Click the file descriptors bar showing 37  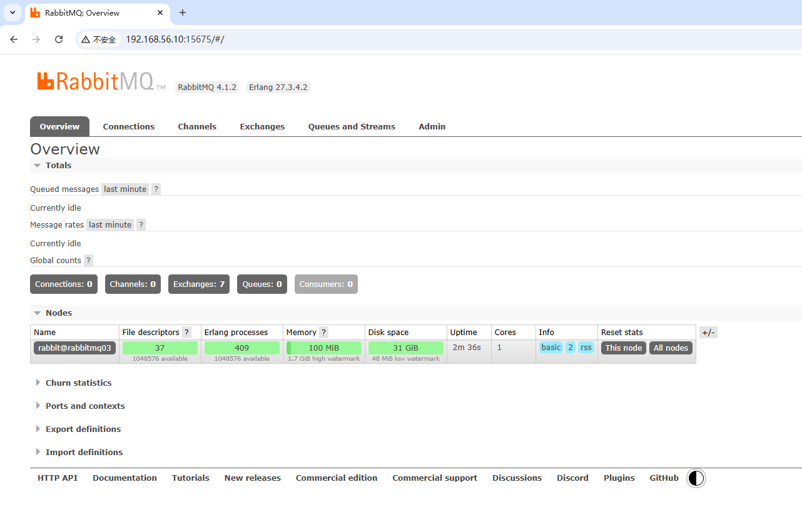pos(160,348)
